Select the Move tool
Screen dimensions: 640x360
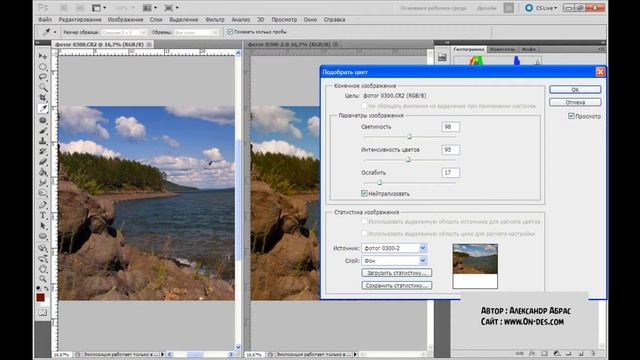point(42,56)
